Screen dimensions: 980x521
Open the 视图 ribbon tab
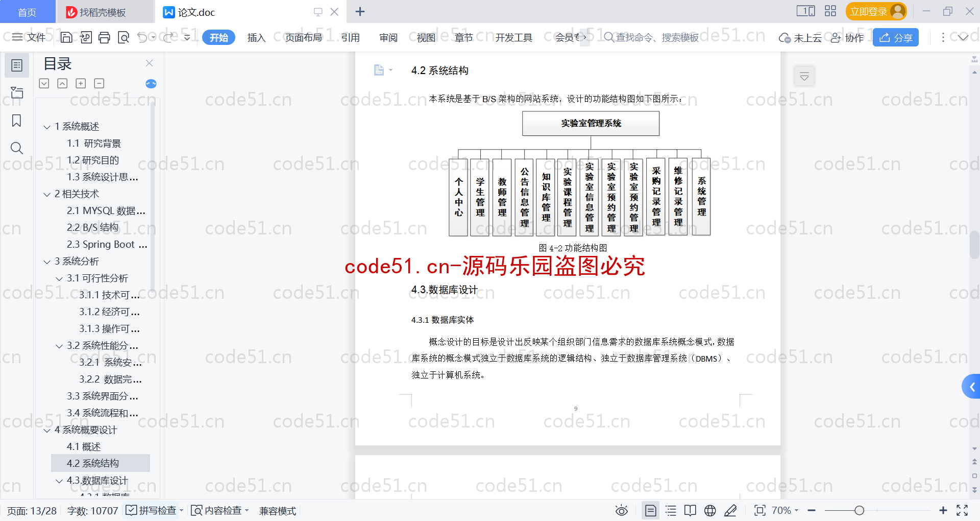(x=426, y=37)
